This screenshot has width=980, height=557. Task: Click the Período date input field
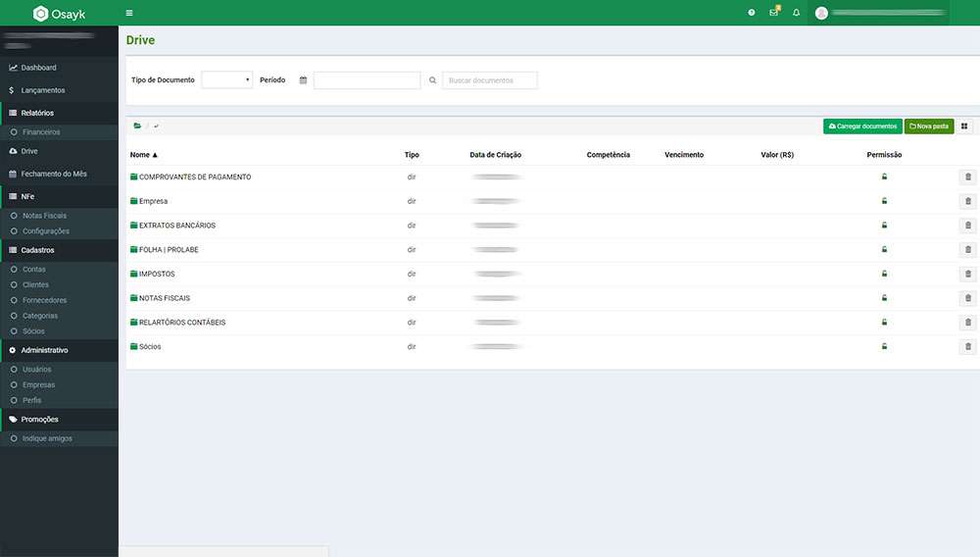coord(367,80)
